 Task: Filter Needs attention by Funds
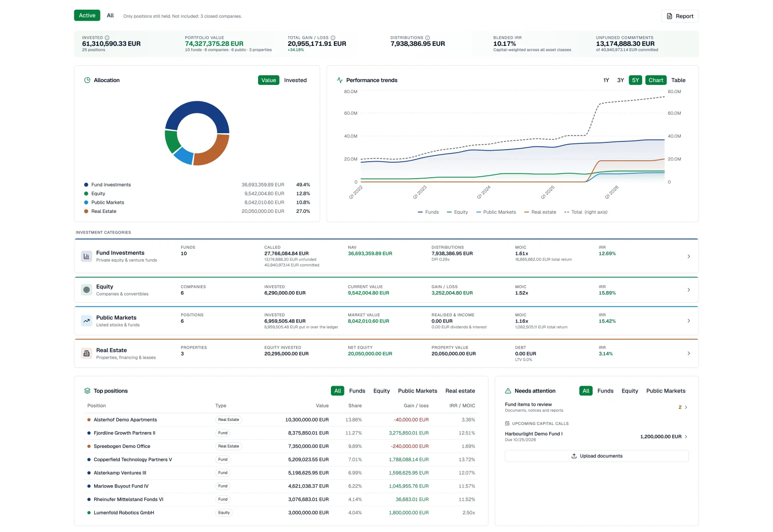pos(605,391)
